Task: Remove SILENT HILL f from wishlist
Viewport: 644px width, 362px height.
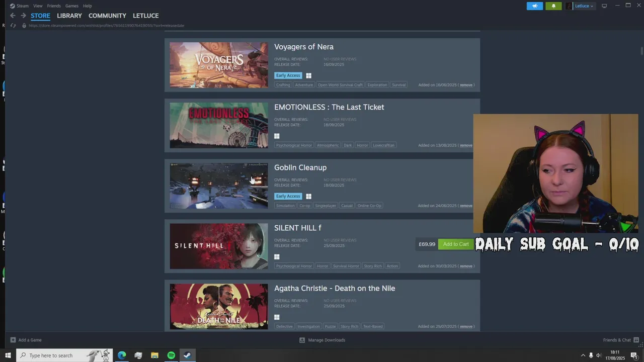Action: pyautogui.click(x=466, y=266)
